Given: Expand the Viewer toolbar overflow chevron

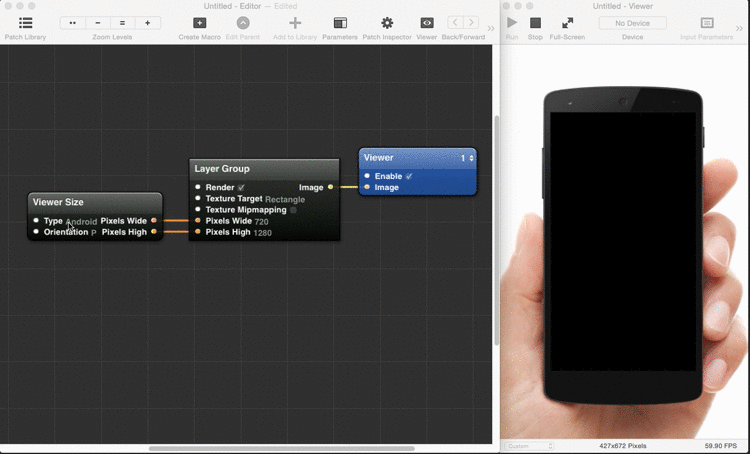Looking at the screenshot, I should point(739,29).
